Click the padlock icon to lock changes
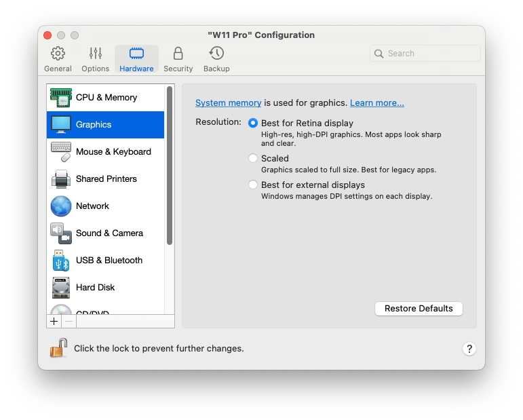This screenshot has width=523, height=420. coord(58,348)
